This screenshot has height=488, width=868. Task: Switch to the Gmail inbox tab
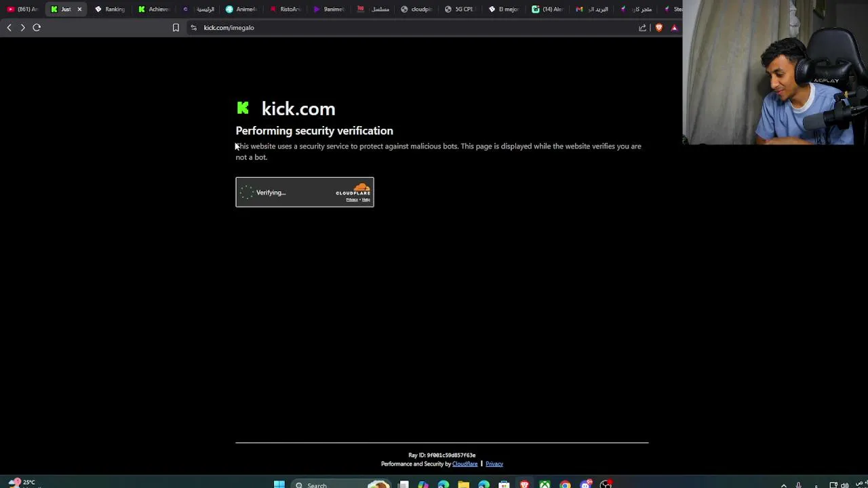pyautogui.click(x=591, y=9)
